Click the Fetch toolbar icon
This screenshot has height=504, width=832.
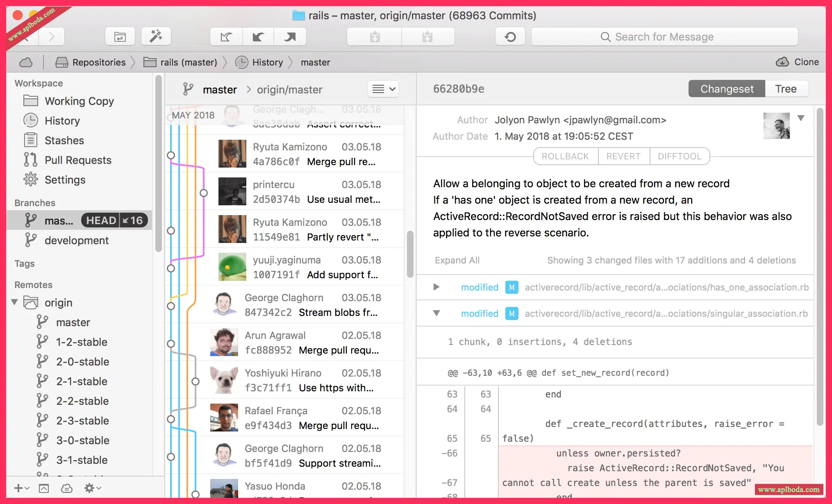click(226, 37)
